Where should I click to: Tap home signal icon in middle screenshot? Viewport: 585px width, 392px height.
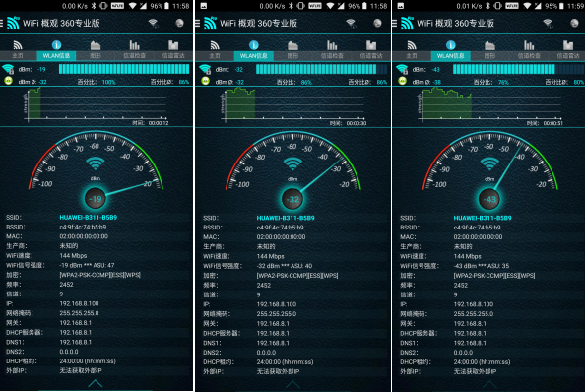click(215, 45)
